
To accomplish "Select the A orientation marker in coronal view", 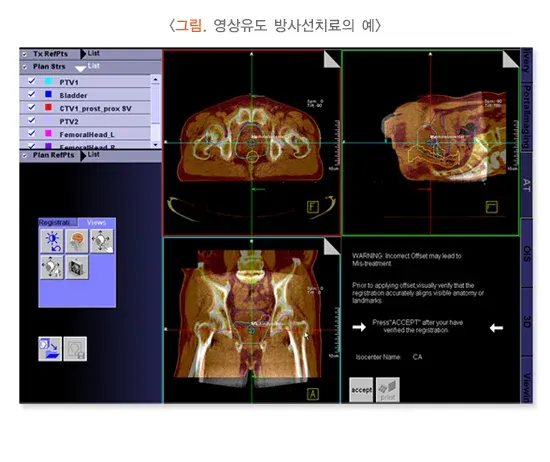I will 313,394.
